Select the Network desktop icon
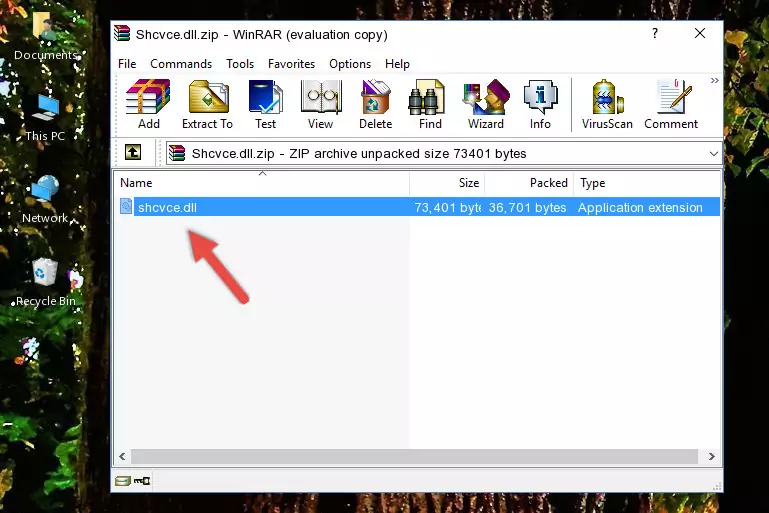The image size is (769, 513). 45,200
